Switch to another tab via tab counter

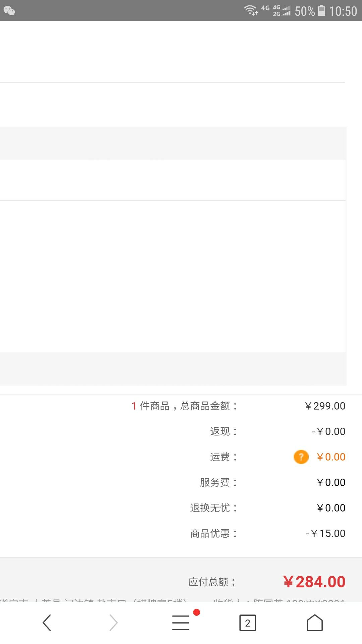point(247,622)
